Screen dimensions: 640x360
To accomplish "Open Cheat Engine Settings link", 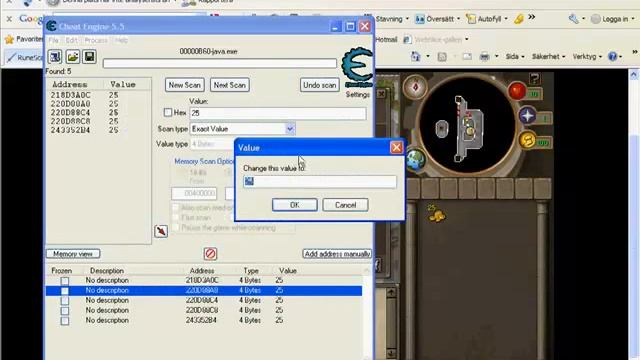I will point(358,94).
